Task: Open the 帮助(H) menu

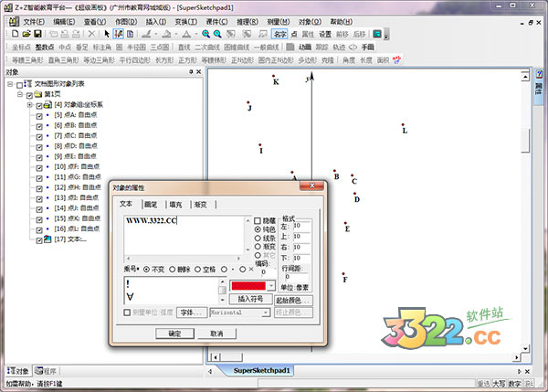Action: coord(341,22)
